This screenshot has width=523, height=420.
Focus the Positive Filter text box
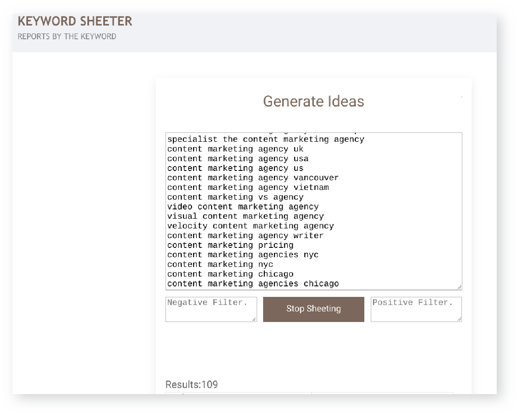tap(416, 309)
